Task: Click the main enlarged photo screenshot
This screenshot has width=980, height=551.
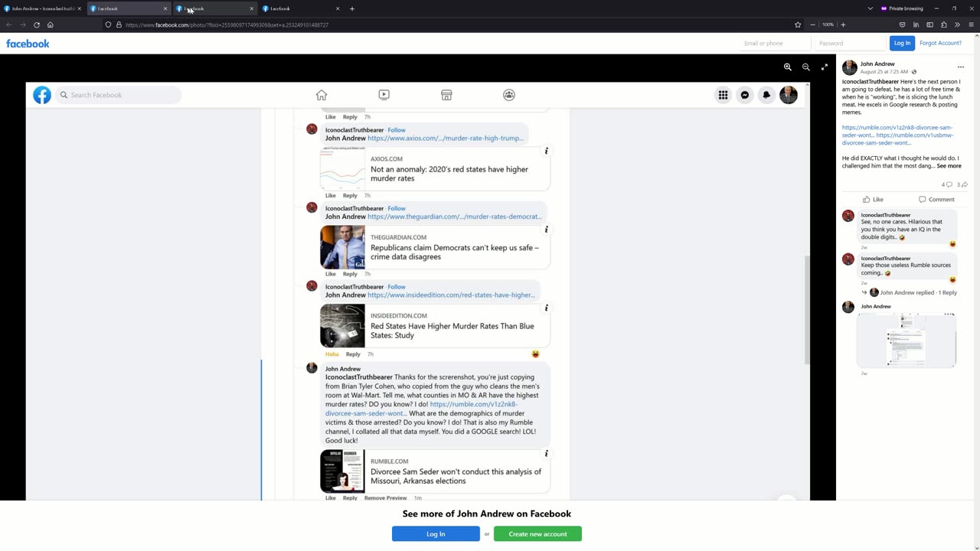Action: click(418, 291)
